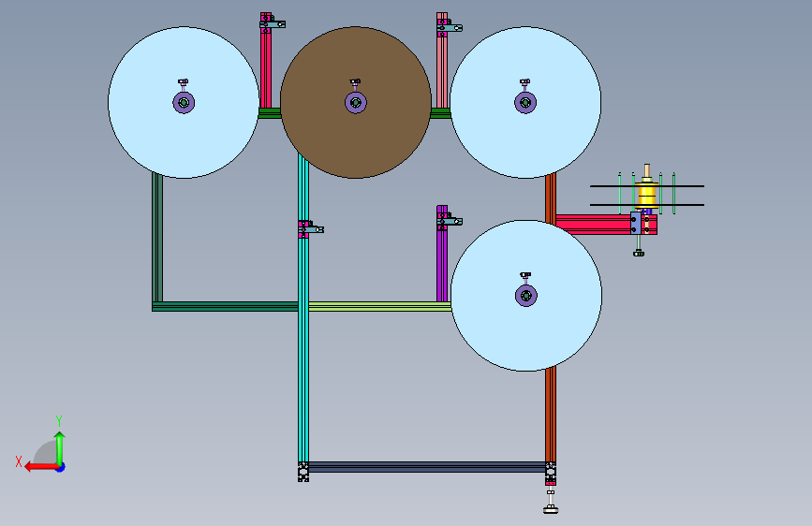Select the dark navy horizontal base beam
Image resolution: width=812 pixels, height=526 pixels.
427,467
